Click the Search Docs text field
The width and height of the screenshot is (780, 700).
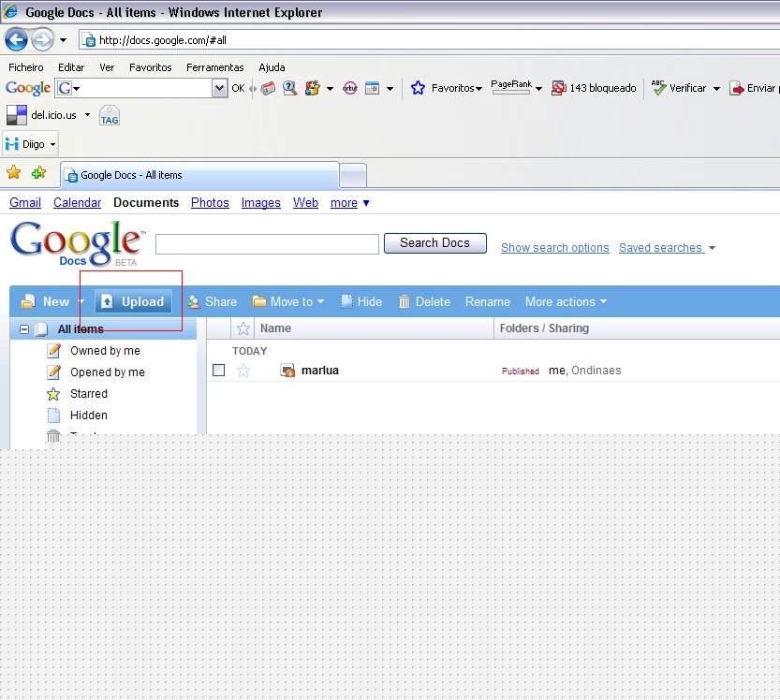267,244
